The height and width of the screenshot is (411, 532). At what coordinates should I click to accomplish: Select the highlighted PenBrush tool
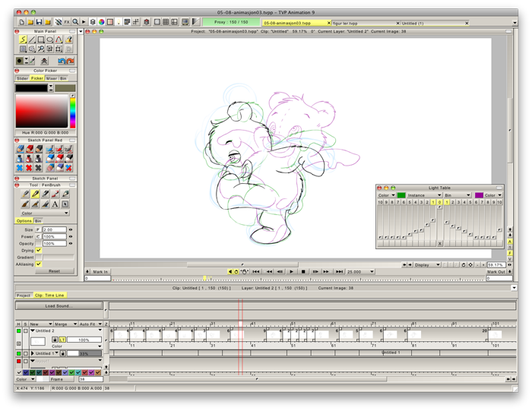click(x=35, y=194)
